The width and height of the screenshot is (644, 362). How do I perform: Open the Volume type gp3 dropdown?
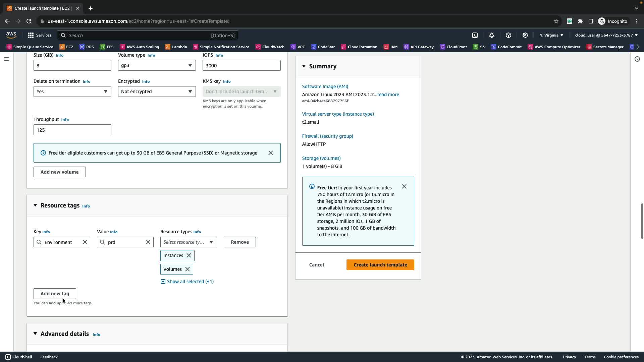[x=157, y=65]
